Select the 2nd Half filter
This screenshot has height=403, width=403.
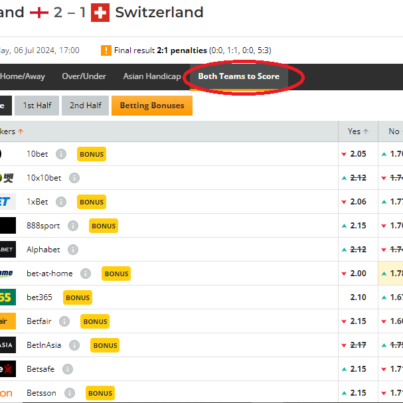click(x=85, y=106)
